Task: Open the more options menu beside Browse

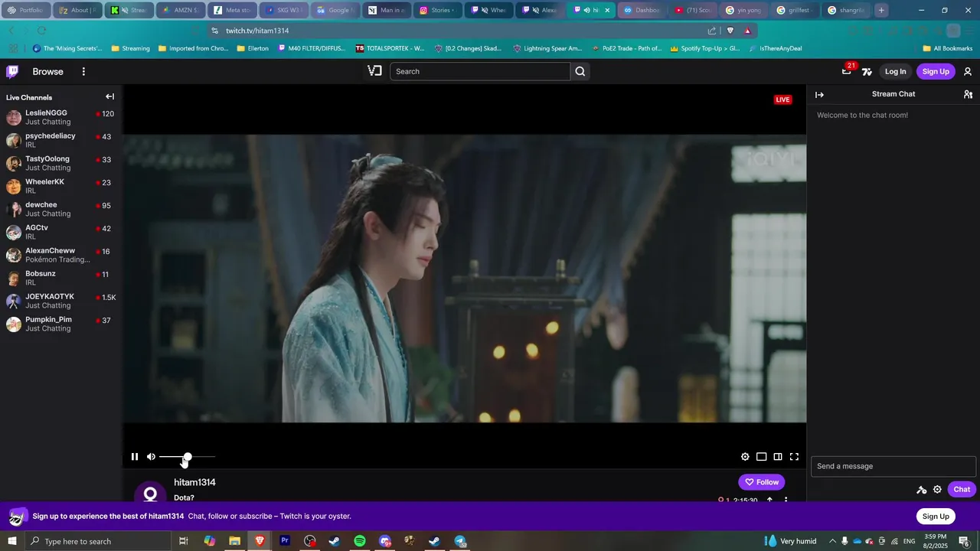Action: click(83, 71)
